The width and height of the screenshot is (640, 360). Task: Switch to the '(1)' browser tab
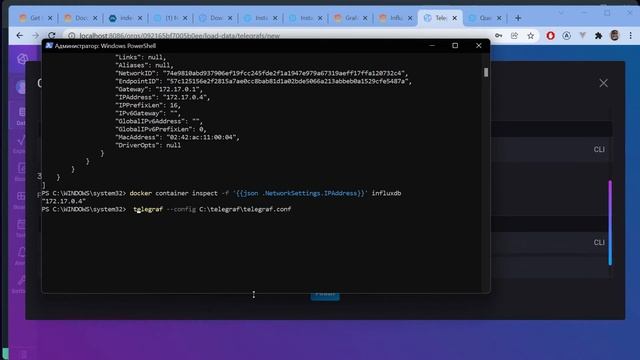tap(171, 18)
